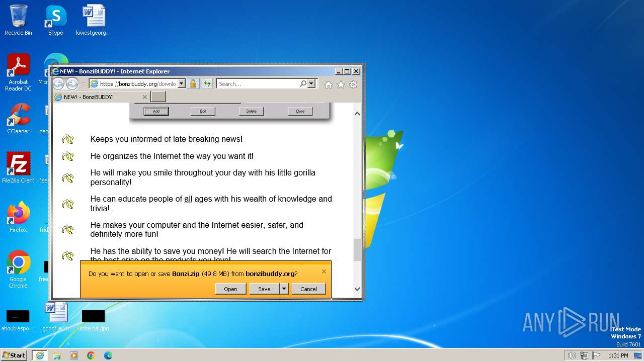Click the Close button in page image
The height and width of the screenshot is (362, 644).
click(300, 111)
